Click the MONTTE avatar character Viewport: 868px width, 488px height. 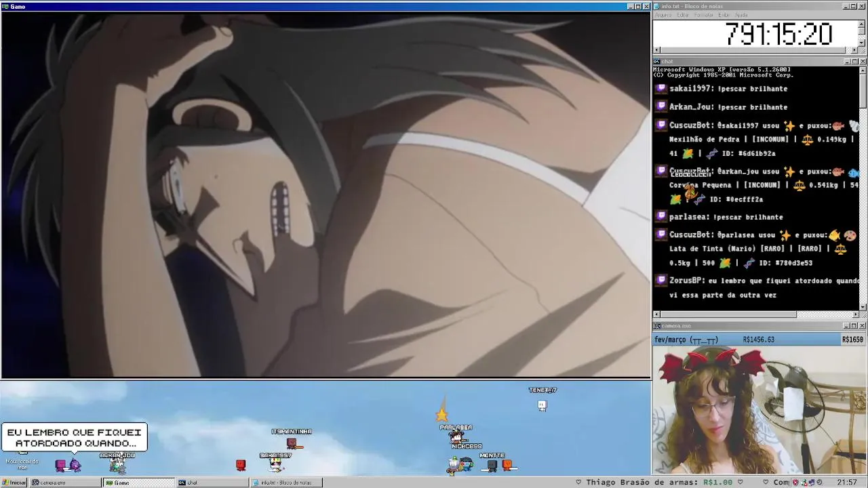click(492, 466)
